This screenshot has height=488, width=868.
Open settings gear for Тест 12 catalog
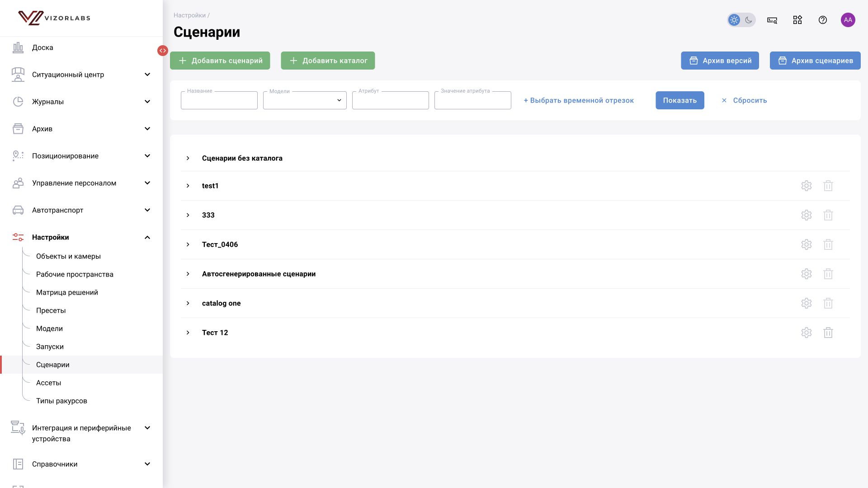(x=807, y=333)
